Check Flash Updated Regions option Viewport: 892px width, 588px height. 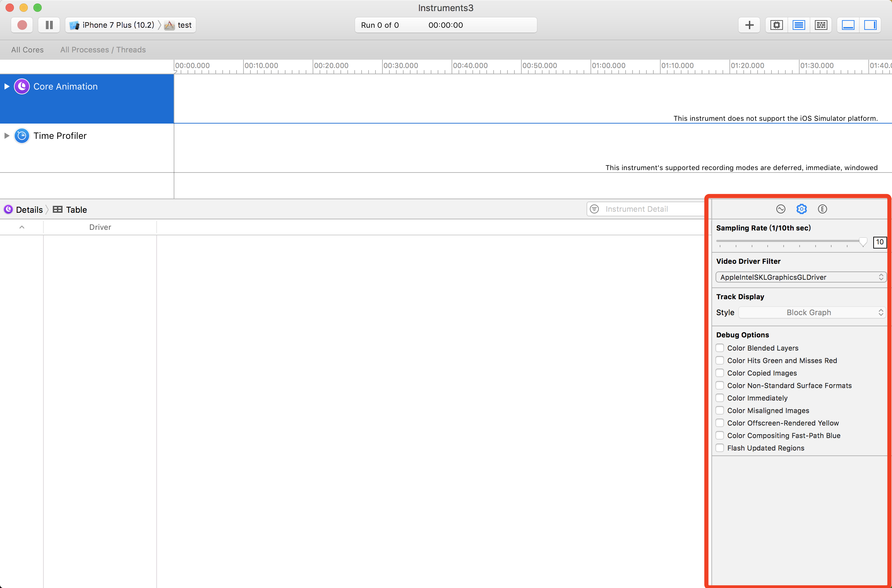719,448
